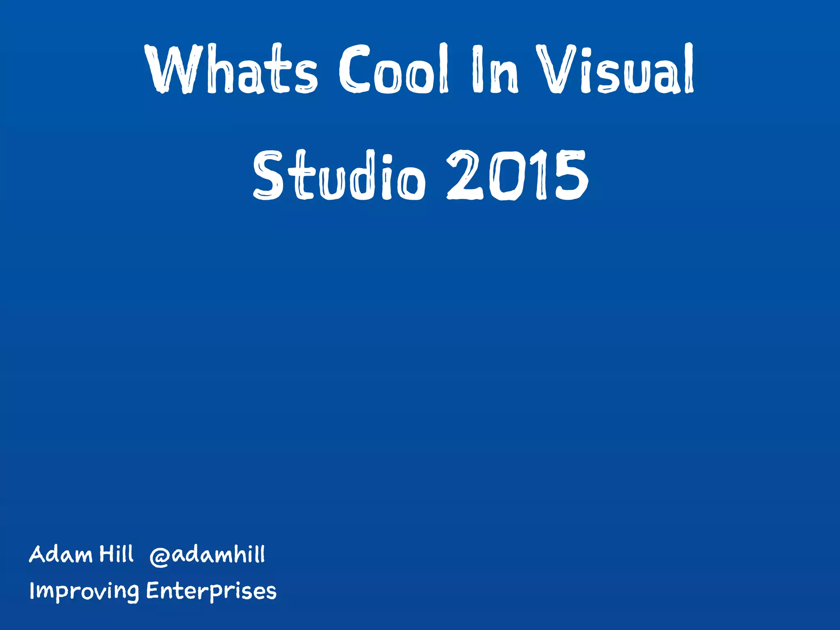Click the "2015" number in the title
Viewport: 840px width, 630px height.
(518, 175)
